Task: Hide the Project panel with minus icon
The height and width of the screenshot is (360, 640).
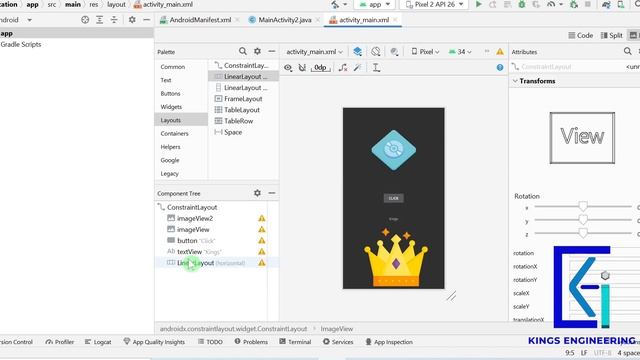Action: coord(147,20)
